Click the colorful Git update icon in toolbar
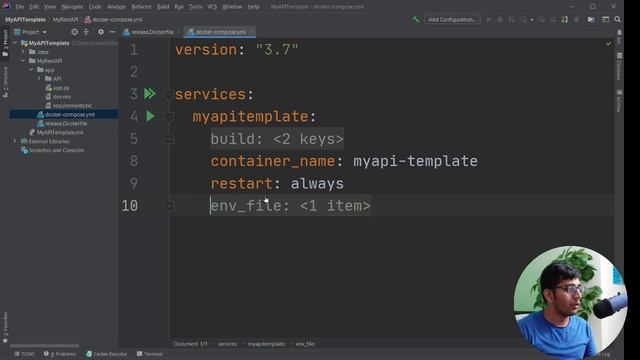Screen dimensions: 640x360 (x=564, y=19)
